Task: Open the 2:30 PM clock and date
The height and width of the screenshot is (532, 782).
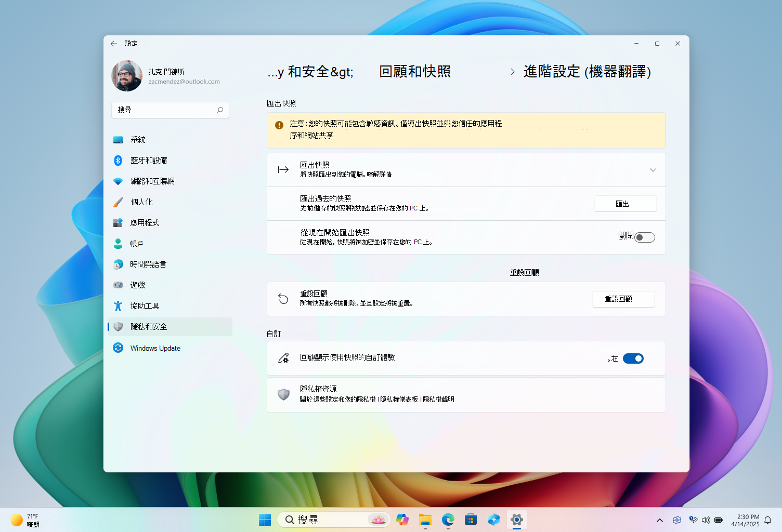Action: (x=745, y=520)
